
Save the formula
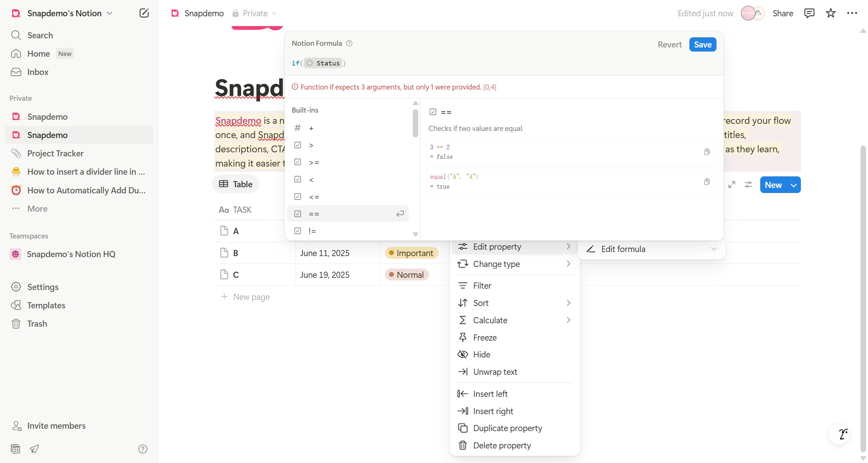[x=703, y=44]
